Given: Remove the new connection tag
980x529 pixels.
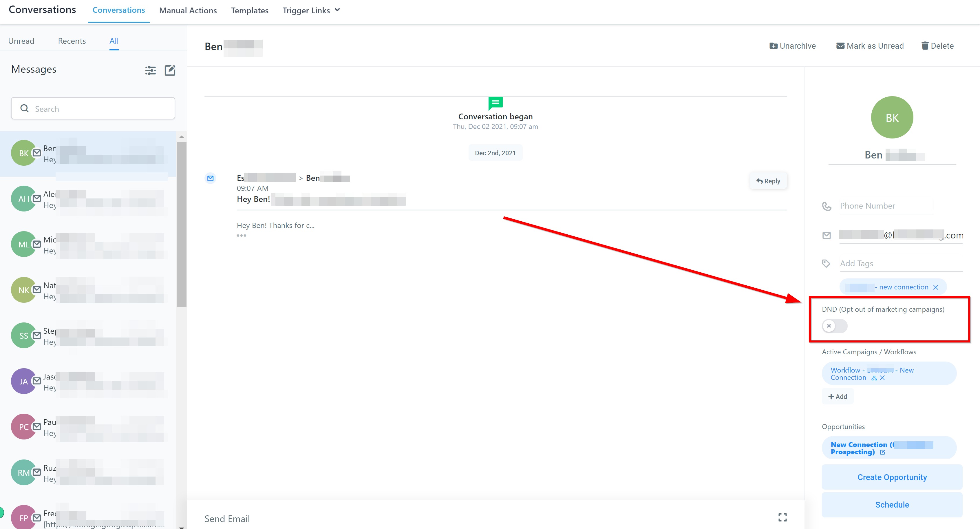Looking at the screenshot, I should point(935,287).
